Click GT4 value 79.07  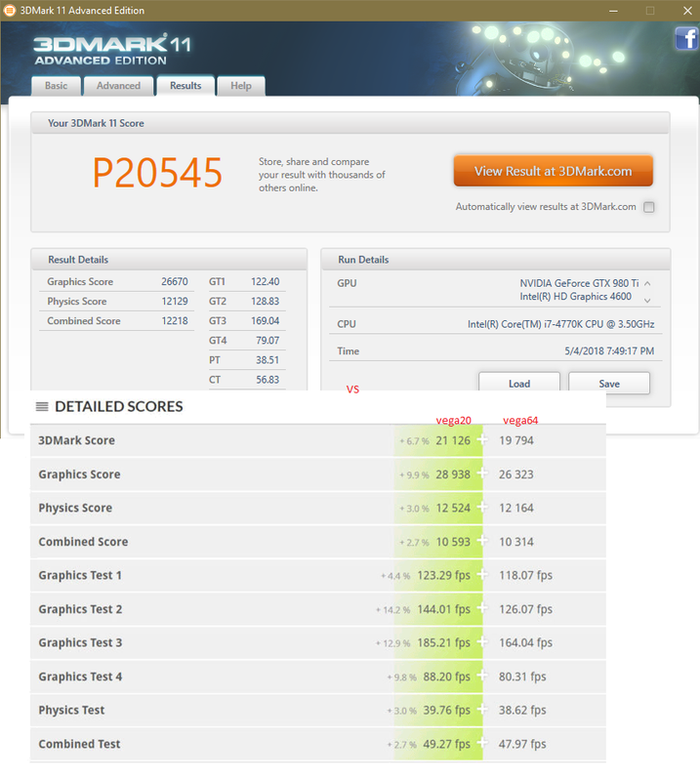coord(268,340)
